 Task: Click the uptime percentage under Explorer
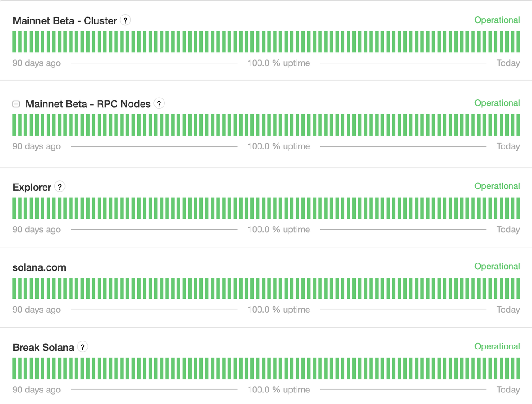(278, 229)
